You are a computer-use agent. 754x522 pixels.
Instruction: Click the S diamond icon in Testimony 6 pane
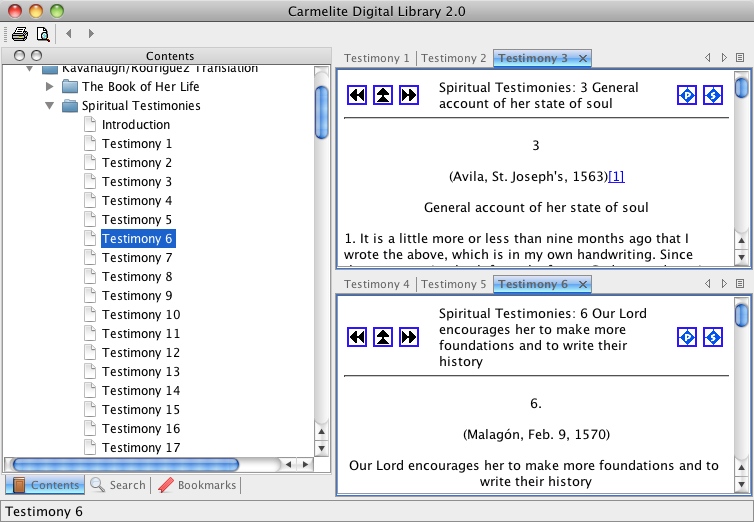point(712,337)
